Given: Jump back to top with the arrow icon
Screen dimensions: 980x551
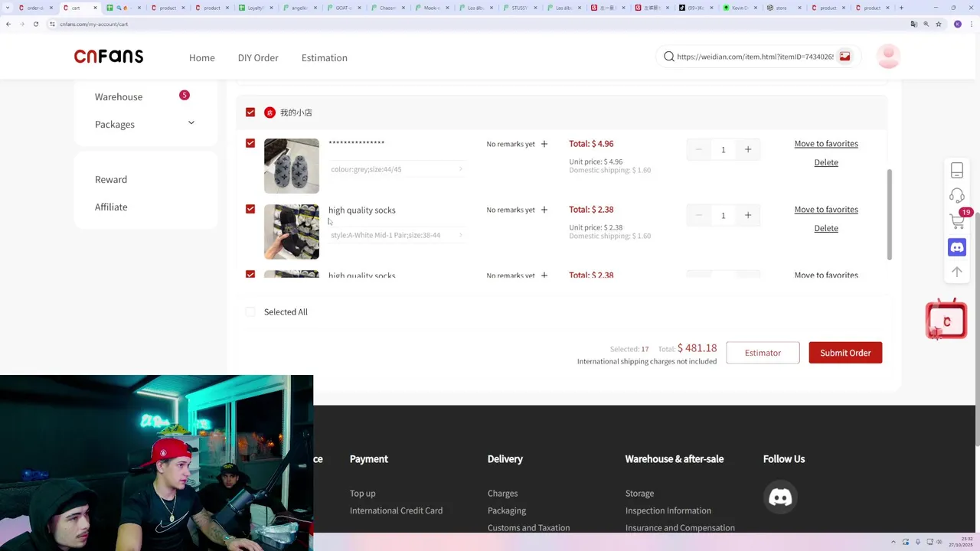Looking at the screenshot, I should click(x=957, y=272).
